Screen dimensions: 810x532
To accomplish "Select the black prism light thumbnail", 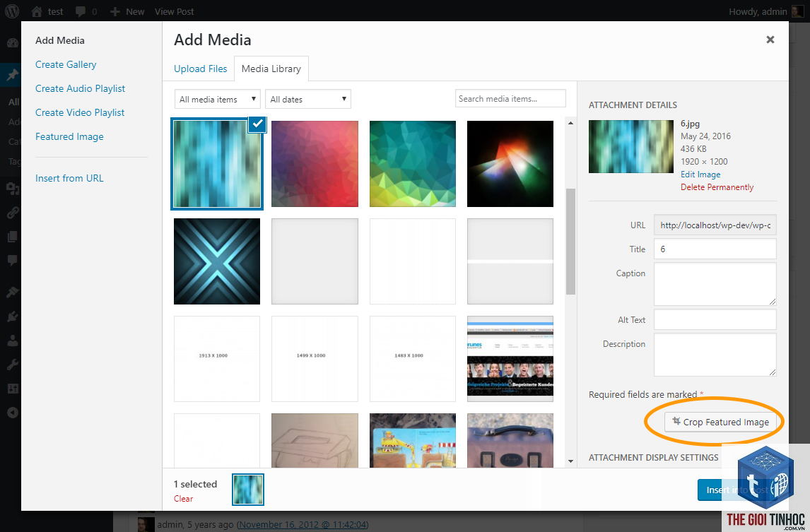I will [510, 164].
